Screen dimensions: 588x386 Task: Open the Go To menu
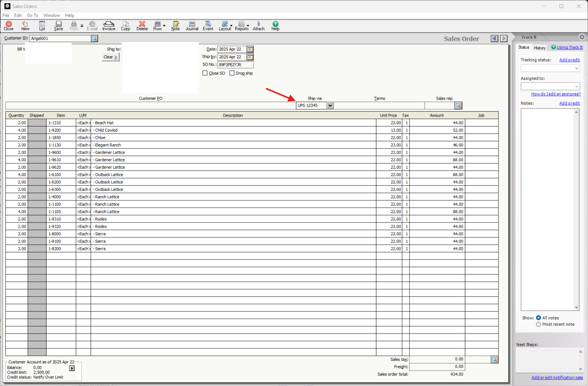pyautogui.click(x=33, y=15)
